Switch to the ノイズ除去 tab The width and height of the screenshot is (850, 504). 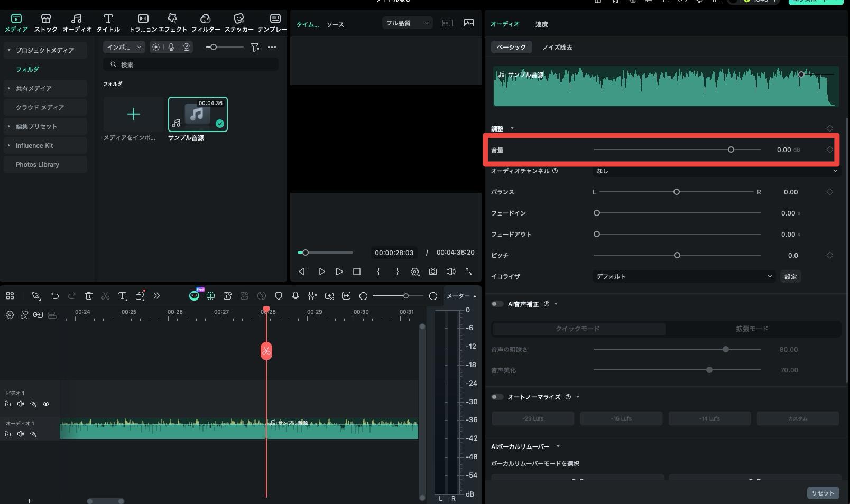click(557, 47)
